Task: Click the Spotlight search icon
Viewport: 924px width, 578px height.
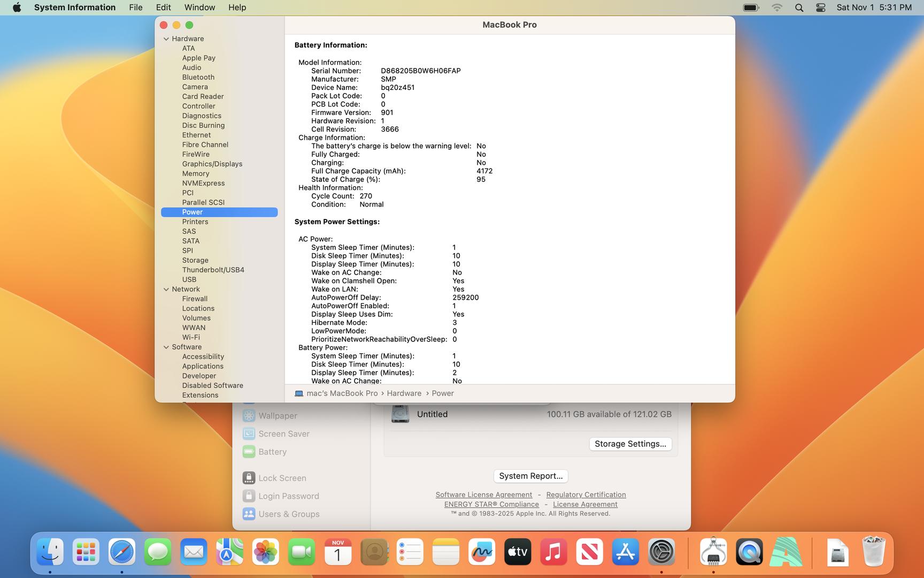Action: point(799,7)
